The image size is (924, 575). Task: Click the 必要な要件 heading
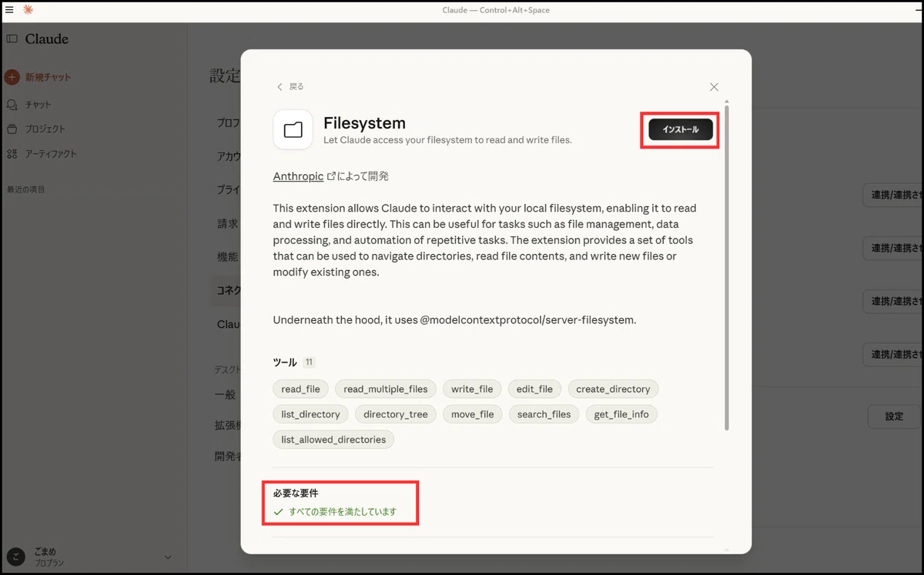296,493
